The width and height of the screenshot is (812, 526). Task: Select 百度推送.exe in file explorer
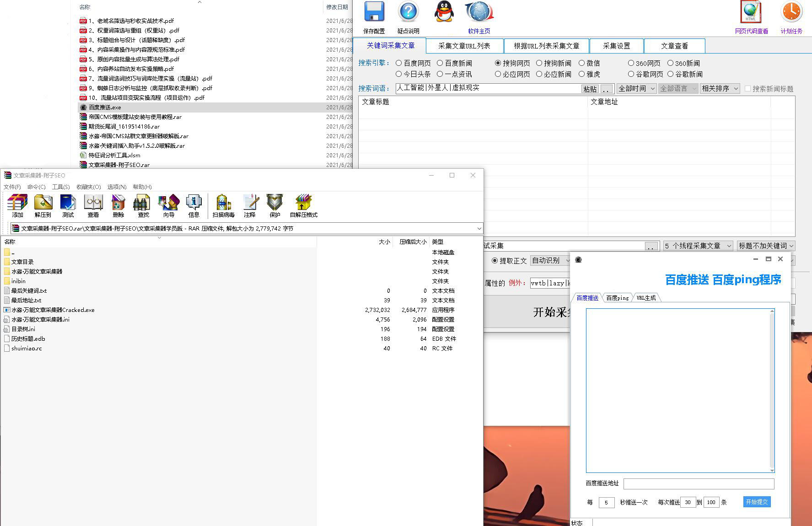point(105,107)
